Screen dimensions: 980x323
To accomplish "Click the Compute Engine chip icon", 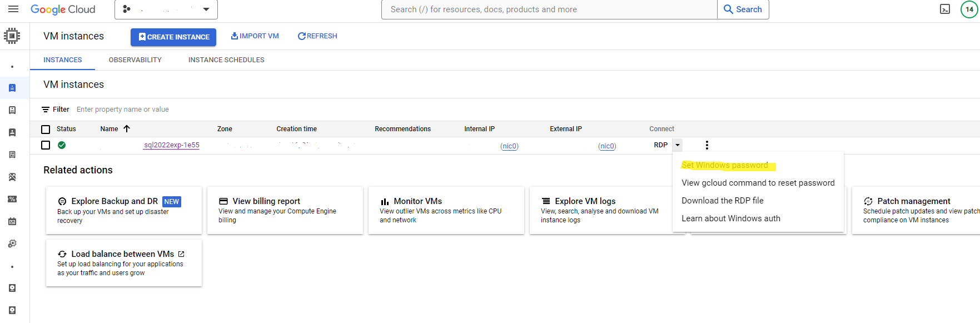I will [x=12, y=36].
